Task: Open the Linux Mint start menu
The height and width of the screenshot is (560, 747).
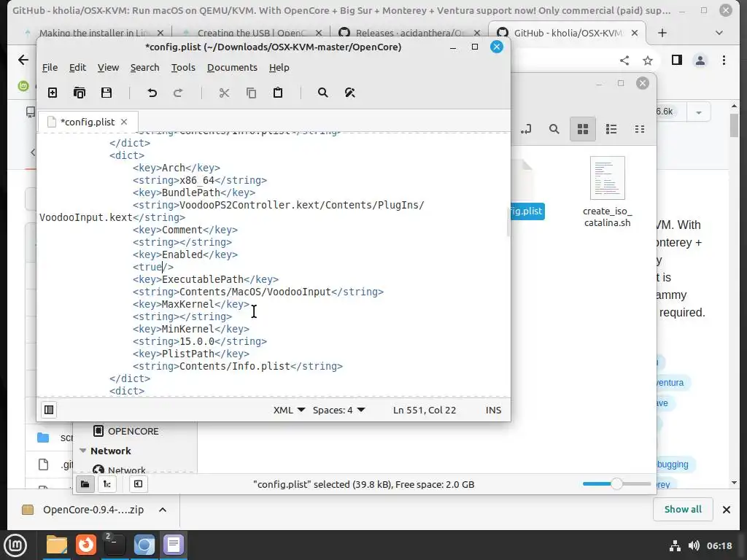Action: [x=16, y=545]
